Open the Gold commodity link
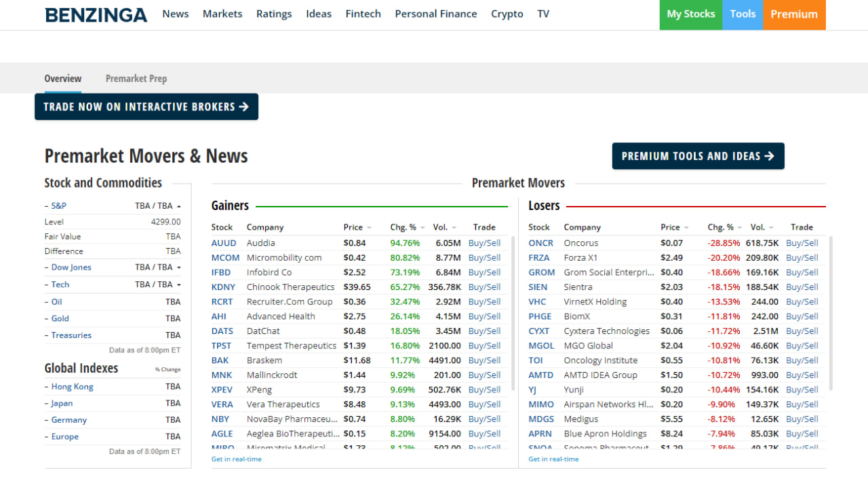The height and width of the screenshot is (498, 868). 60,318
